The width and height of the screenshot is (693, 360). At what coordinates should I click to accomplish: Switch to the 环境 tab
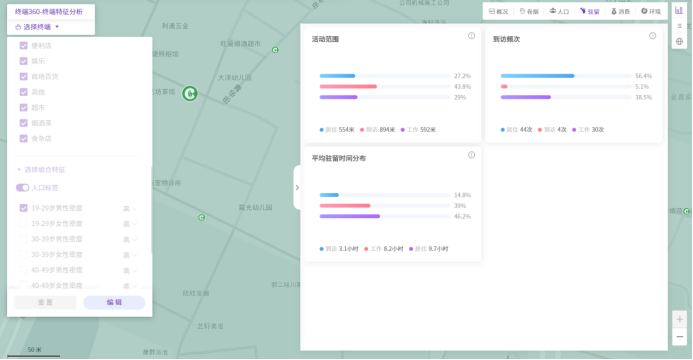click(651, 11)
